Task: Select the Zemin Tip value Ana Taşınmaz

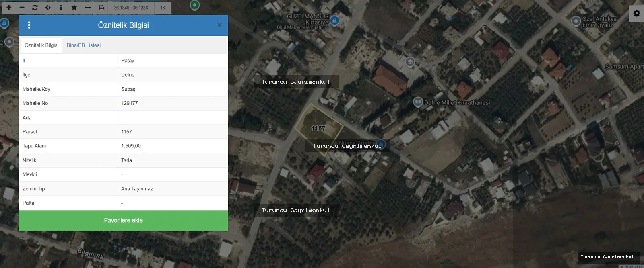Action: (137, 189)
